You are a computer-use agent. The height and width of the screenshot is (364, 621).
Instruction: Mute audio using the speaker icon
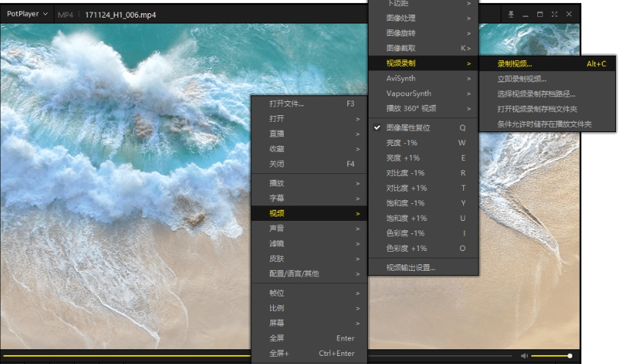click(524, 356)
